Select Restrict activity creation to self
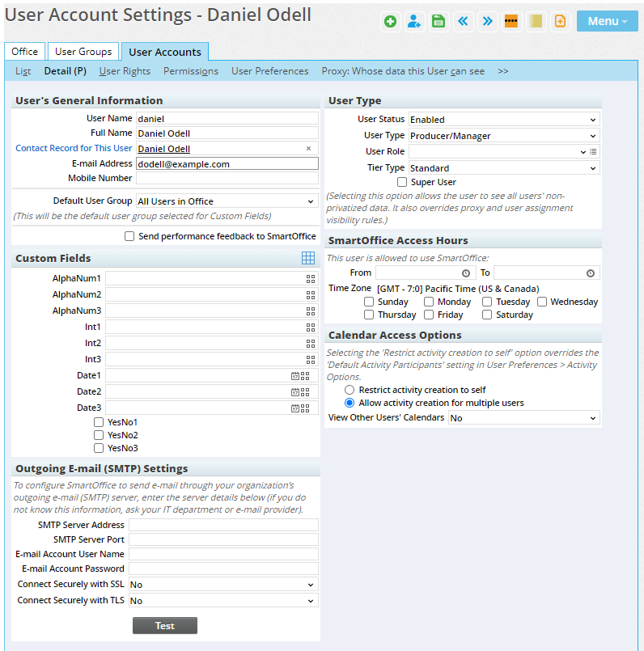Image resolution: width=644 pixels, height=651 pixels. point(350,390)
